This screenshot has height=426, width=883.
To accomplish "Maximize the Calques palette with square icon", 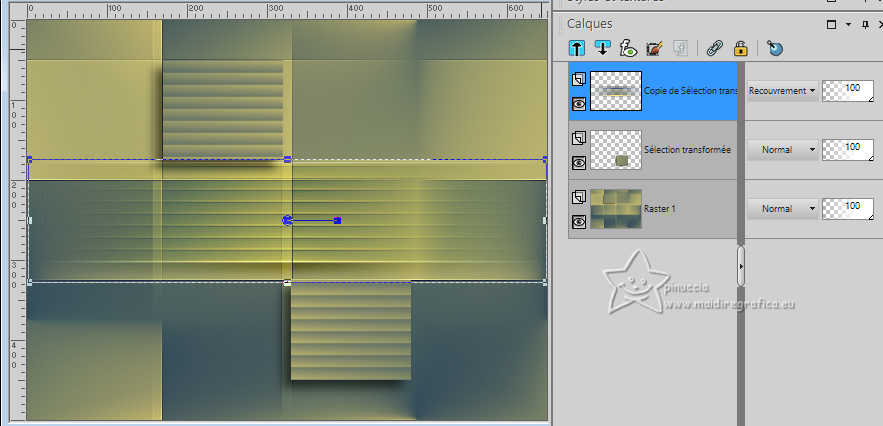I will point(831,24).
